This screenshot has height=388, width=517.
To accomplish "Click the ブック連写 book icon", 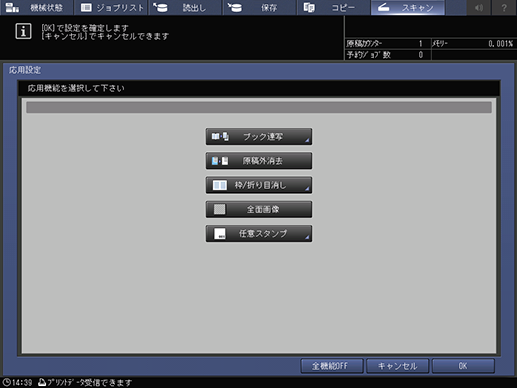I will (220, 137).
